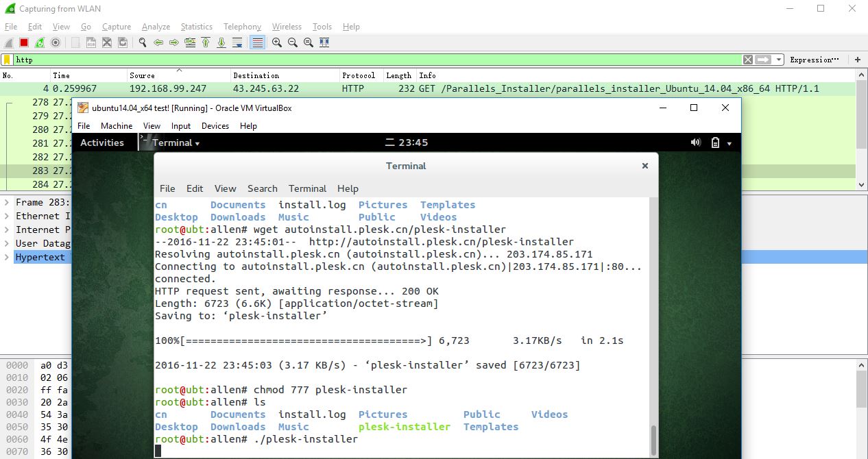Jump to the last packet icon
868x459 pixels.
(221, 42)
